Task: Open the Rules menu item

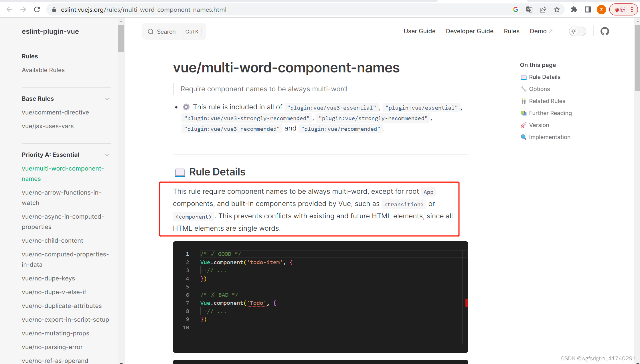Action: (x=511, y=31)
